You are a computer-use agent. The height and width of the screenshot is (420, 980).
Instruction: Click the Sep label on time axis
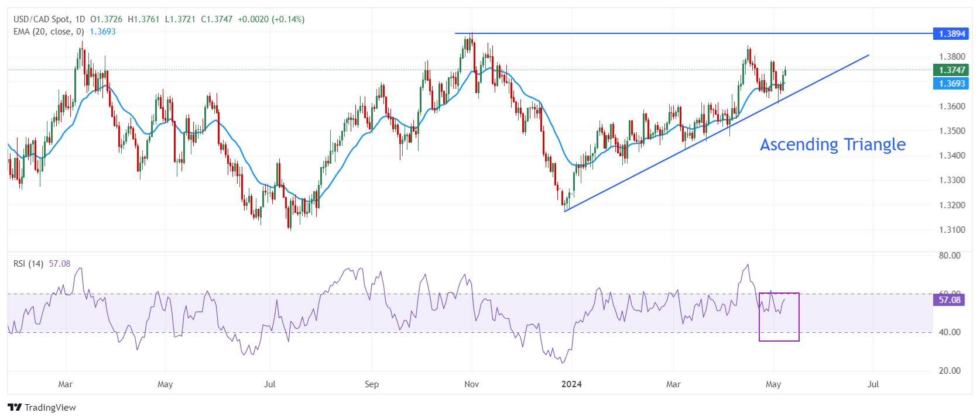[372, 384]
